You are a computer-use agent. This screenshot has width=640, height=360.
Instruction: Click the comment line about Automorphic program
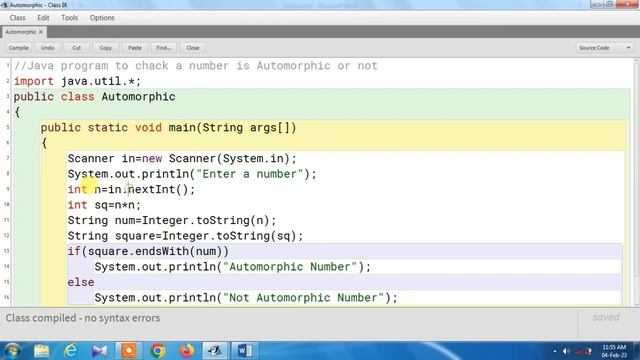(x=196, y=66)
